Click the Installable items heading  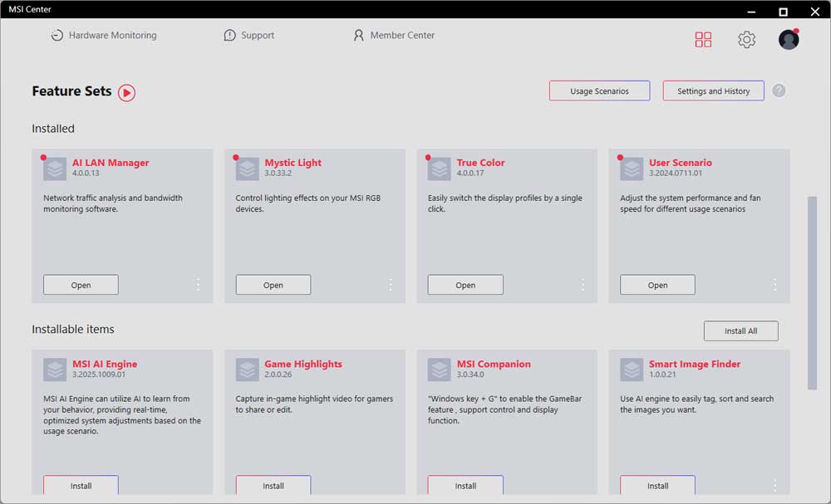[73, 330]
